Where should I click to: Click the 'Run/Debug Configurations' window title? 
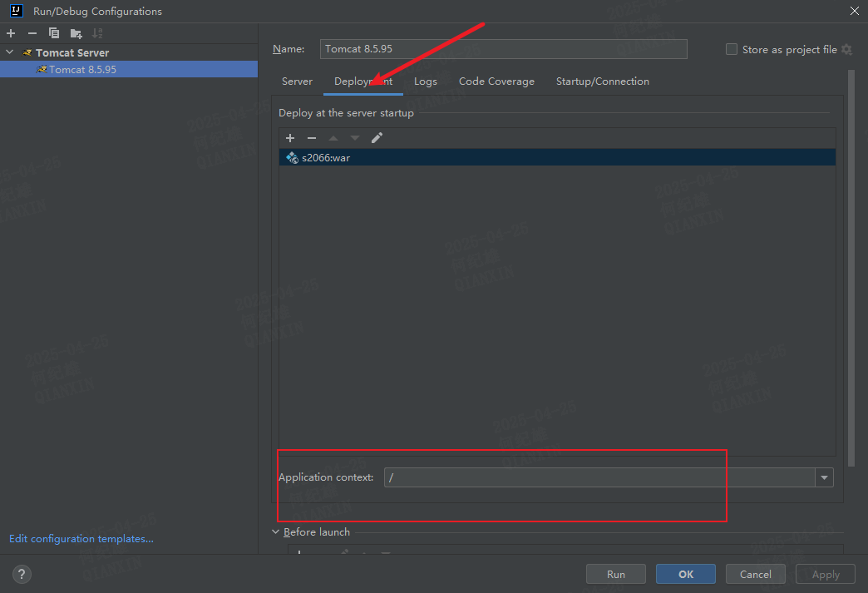tap(97, 11)
